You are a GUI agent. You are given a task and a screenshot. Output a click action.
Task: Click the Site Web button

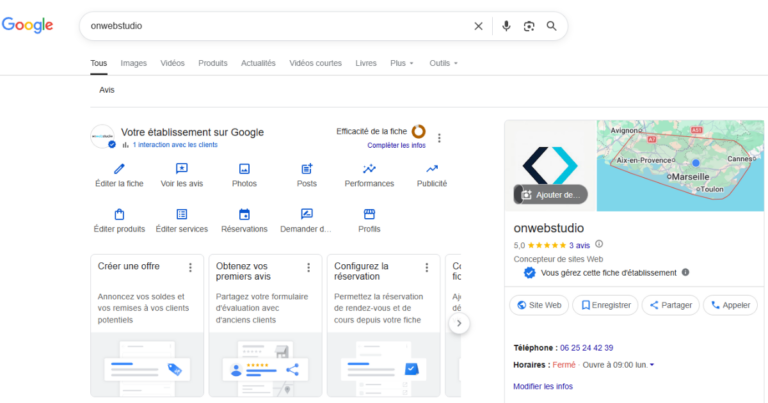pos(539,305)
